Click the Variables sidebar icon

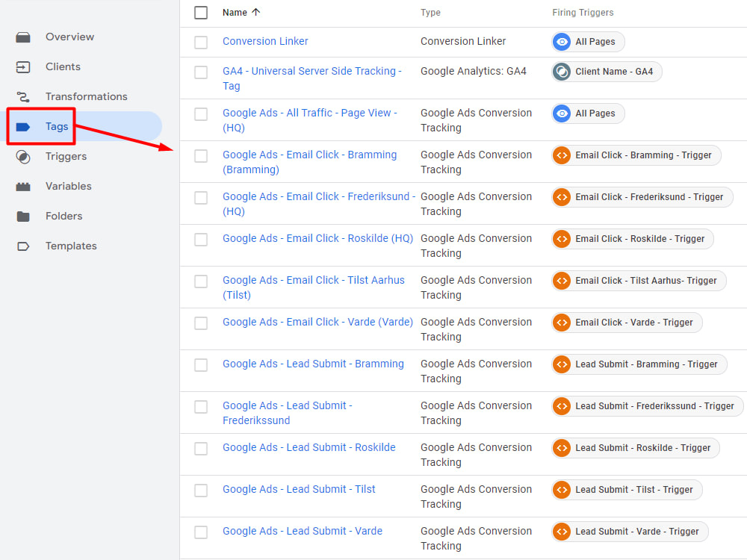tap(23, 187)
